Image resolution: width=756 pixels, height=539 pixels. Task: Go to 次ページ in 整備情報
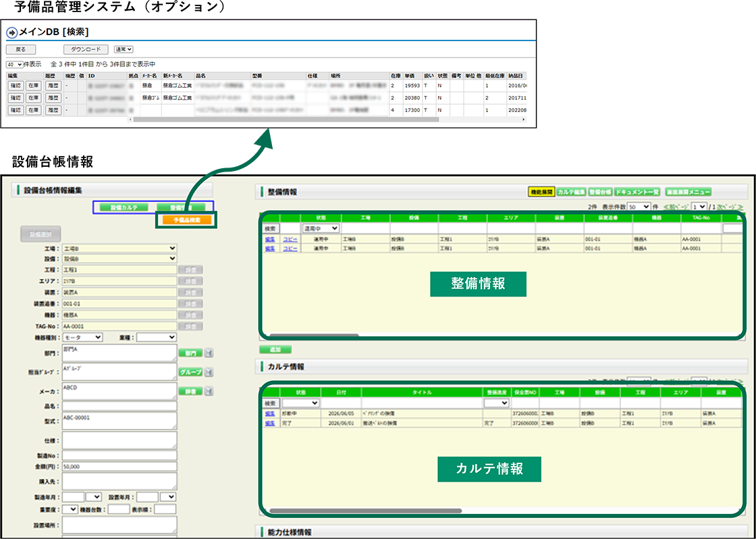click(730, 207)
